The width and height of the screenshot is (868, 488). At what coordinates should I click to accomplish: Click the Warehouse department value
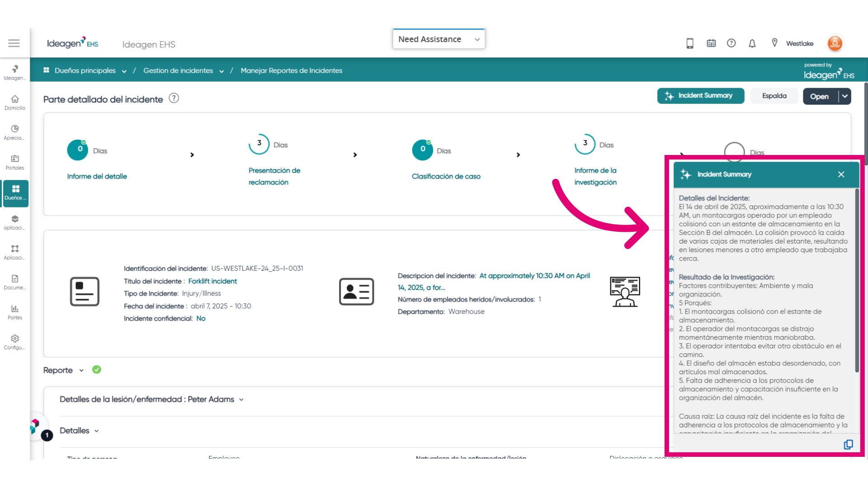(x=467, y=312)
